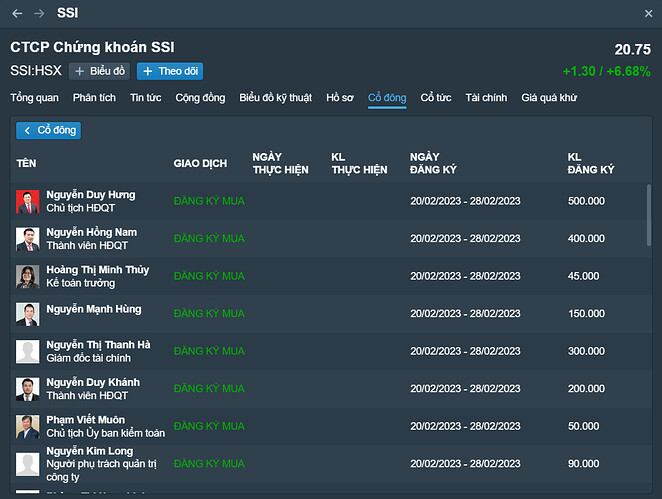
Task: Open the Biểu đồ kỹ thuật tab
Action: [275, 98]
